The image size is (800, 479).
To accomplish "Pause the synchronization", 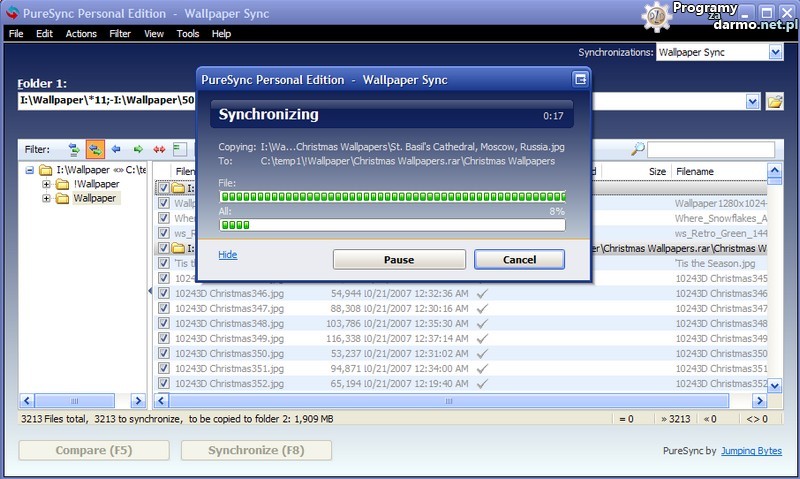I will [399, 259].
